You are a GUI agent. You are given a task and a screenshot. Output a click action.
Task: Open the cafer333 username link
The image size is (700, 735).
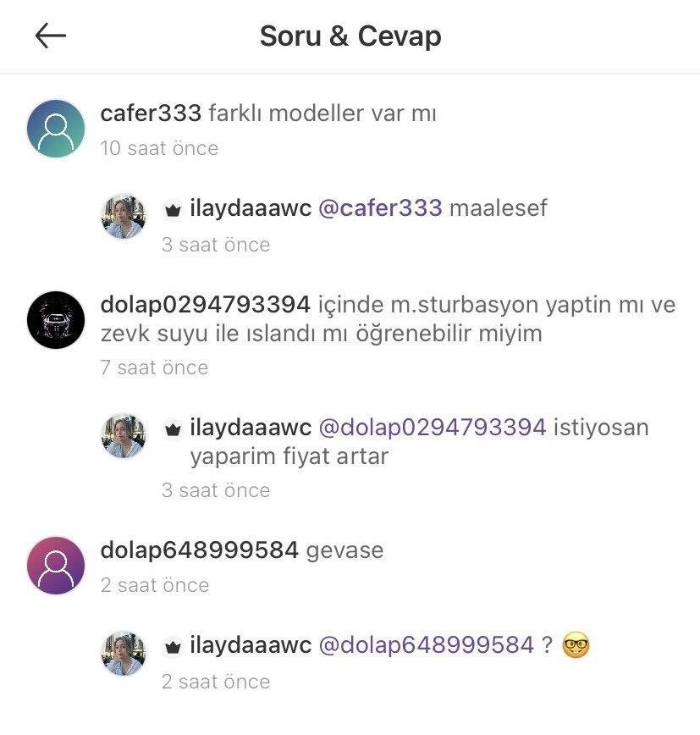point(151,113)
